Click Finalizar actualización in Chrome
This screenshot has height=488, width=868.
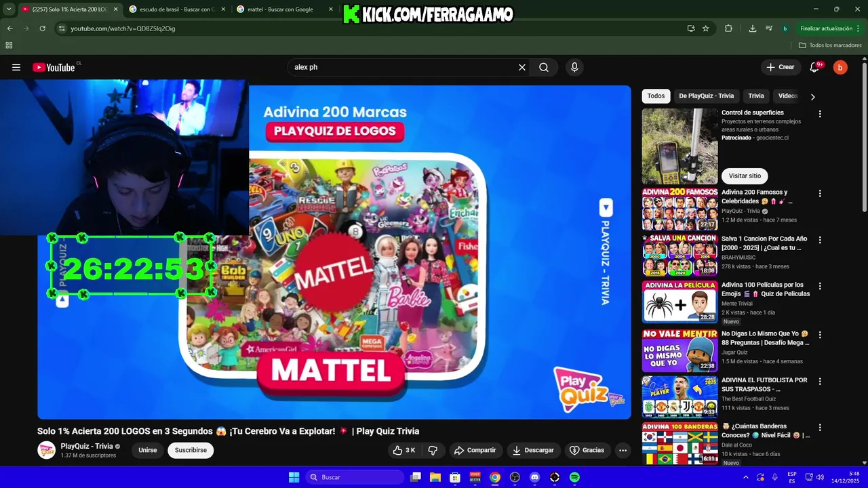(x=826, y=28)
